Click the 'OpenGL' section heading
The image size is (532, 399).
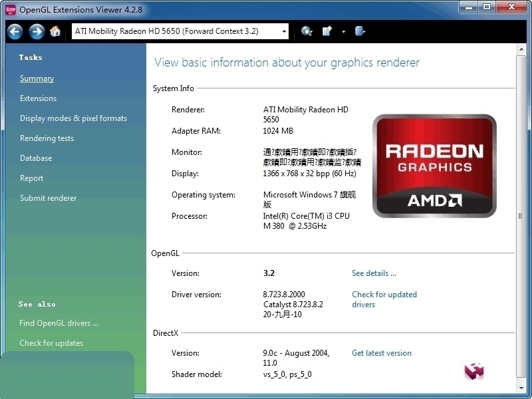click(x=165, y=253)
